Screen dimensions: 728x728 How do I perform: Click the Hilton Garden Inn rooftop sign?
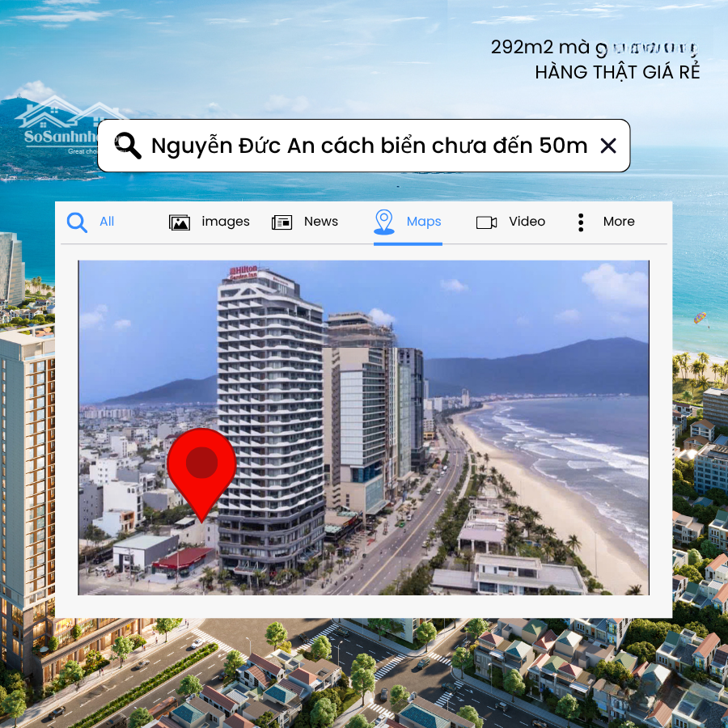pyautogui.click(x=243, y=273)
